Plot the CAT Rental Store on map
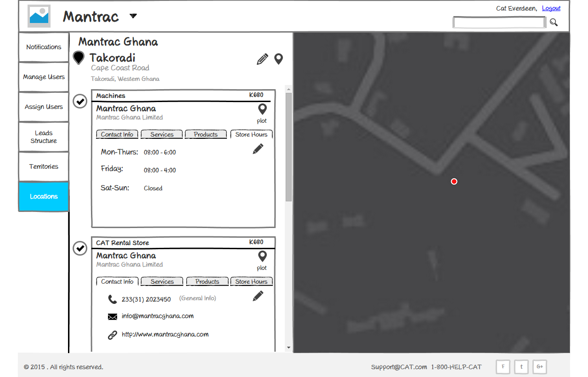 point(262,261)
